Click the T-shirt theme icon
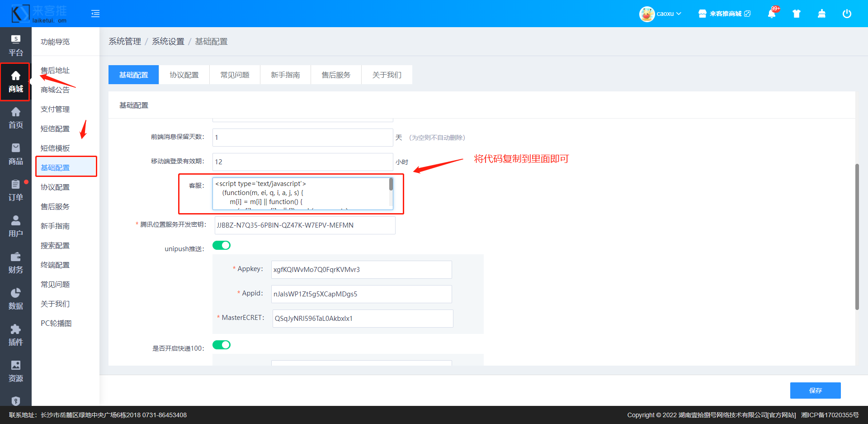Viewport: 868px width, 424px height. pyautogui.click(x=797, y=14)
